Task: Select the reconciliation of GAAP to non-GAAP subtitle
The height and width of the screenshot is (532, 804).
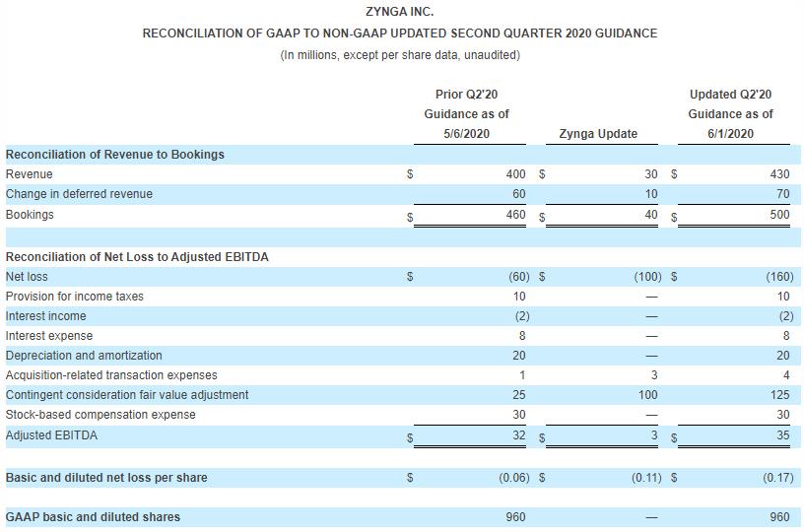Action: (399, 33)
